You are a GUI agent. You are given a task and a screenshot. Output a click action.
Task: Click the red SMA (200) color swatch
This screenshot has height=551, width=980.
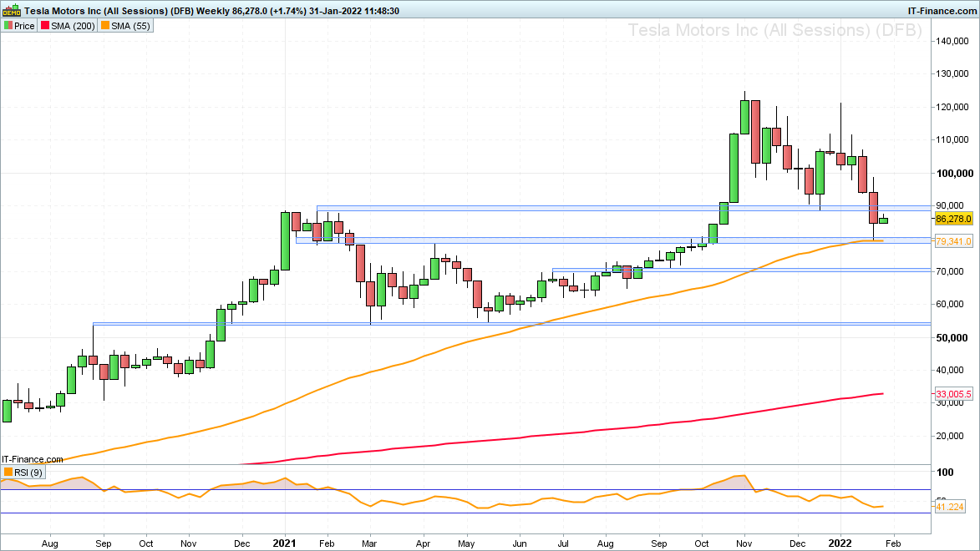tap(44, 26)
